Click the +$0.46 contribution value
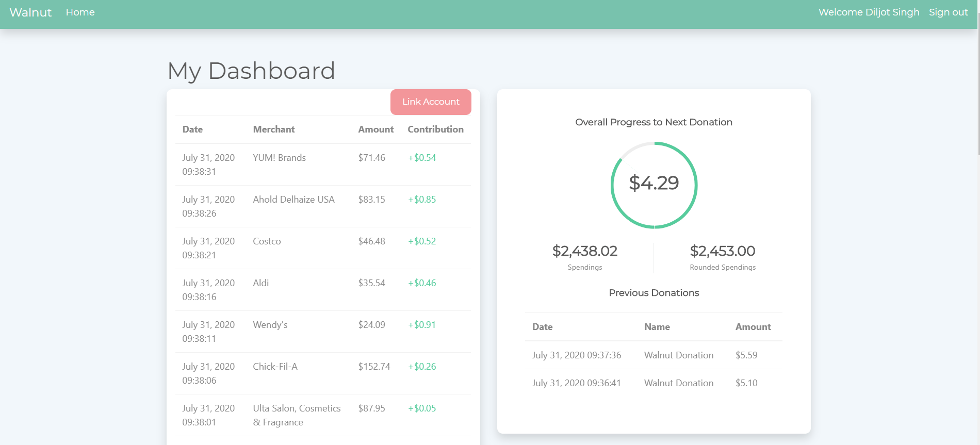The width and height of the screenshot is (980, 445). [422, 283]
